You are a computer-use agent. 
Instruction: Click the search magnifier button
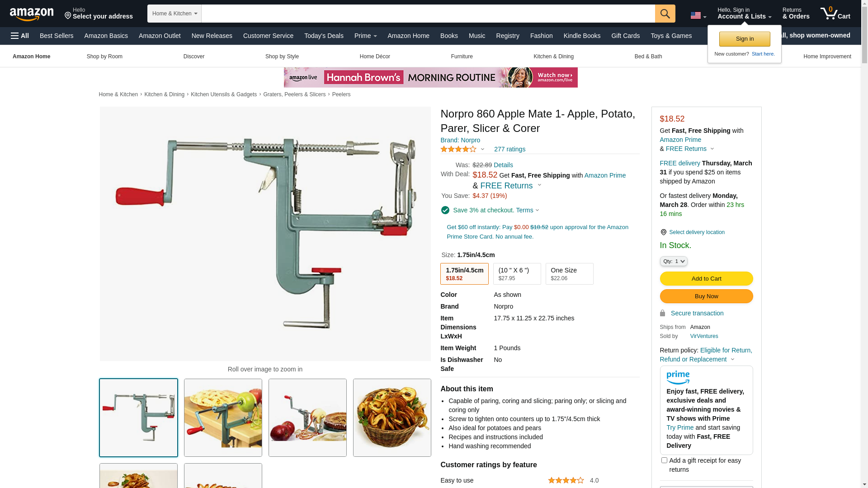pos(665,14)
